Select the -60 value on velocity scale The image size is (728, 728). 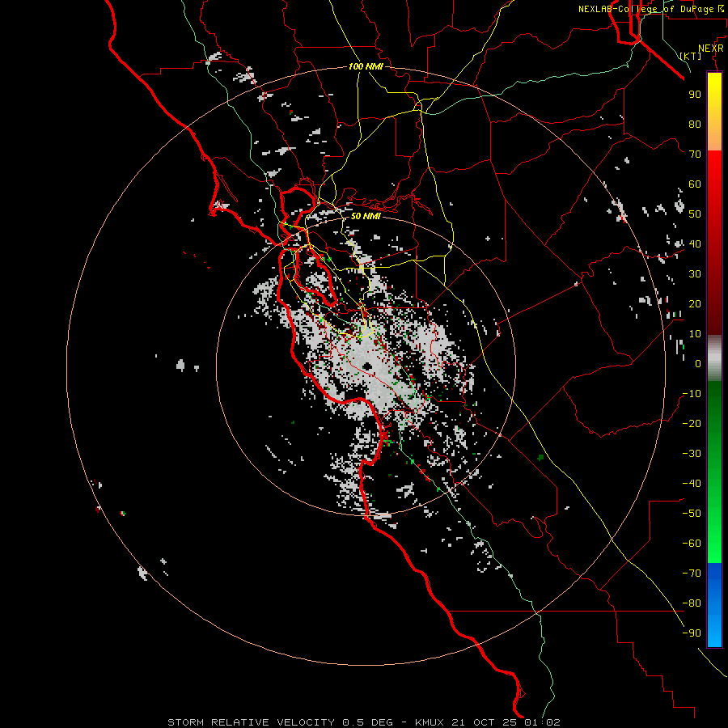pos(692,544)
